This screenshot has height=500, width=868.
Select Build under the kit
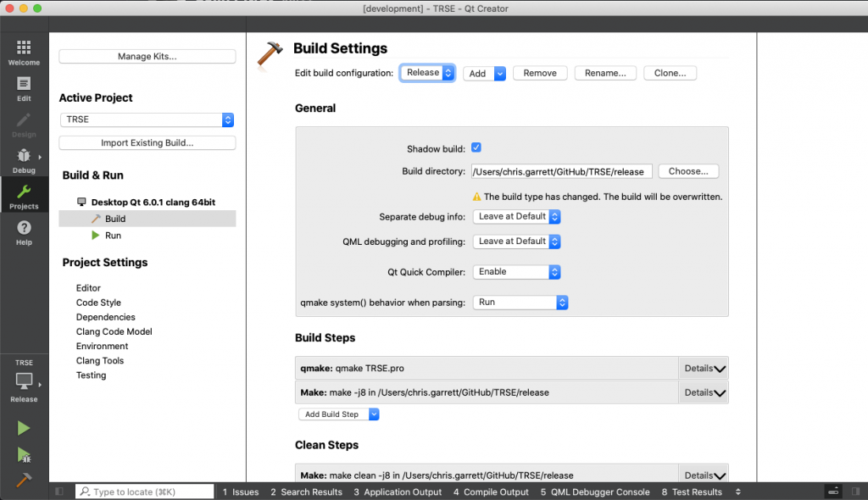tap(147, 219)
